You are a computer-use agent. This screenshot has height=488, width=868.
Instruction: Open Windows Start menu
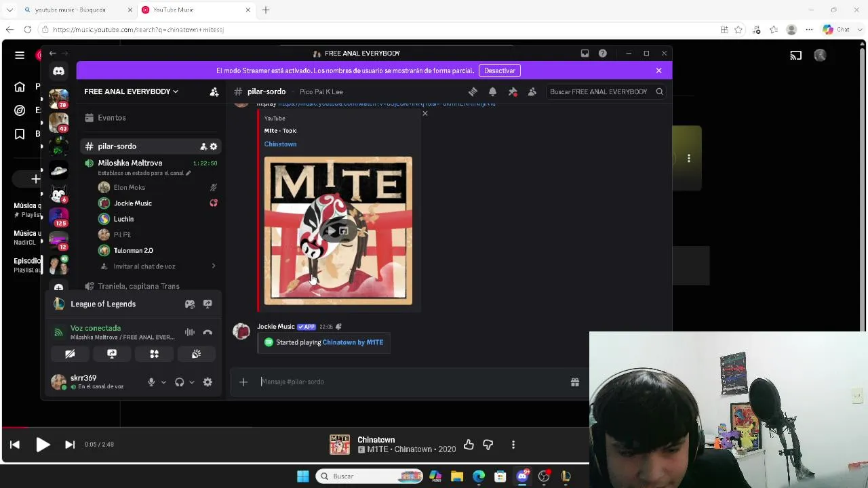(303, 476)
